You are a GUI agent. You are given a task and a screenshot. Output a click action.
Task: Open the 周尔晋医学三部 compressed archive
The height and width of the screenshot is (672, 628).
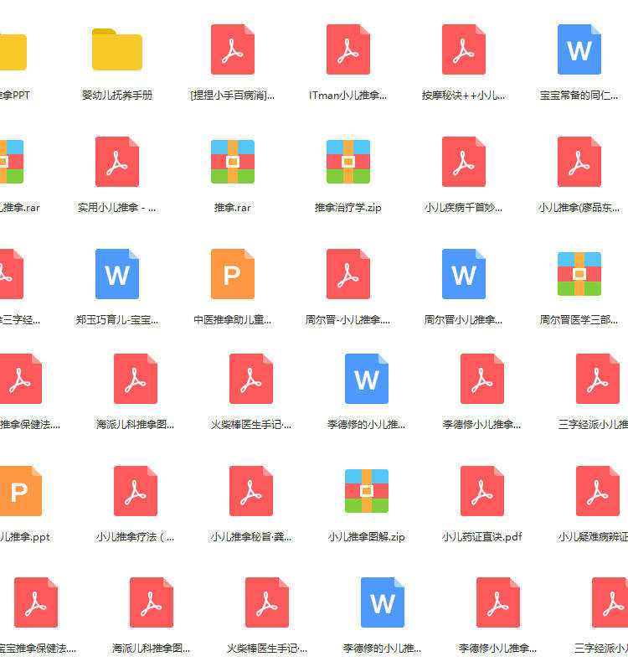pos(579,274)
